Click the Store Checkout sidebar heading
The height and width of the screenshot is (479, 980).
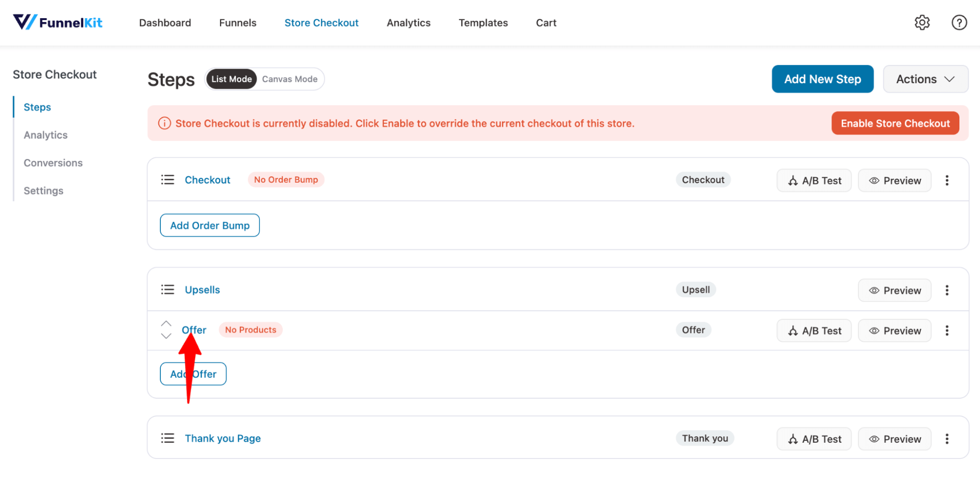pyautogui.click(x=54, y=74)
